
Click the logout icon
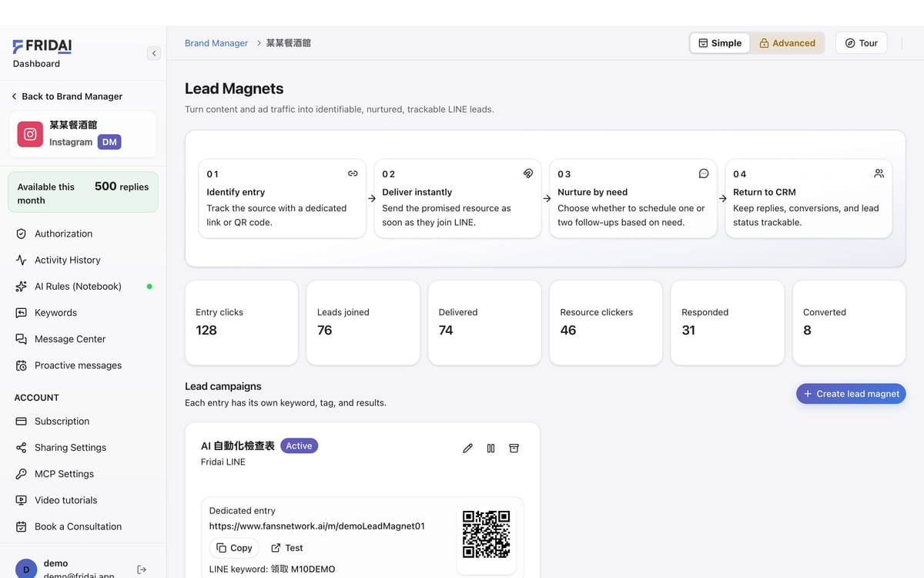pyautogui.click(x=142, y=570)
